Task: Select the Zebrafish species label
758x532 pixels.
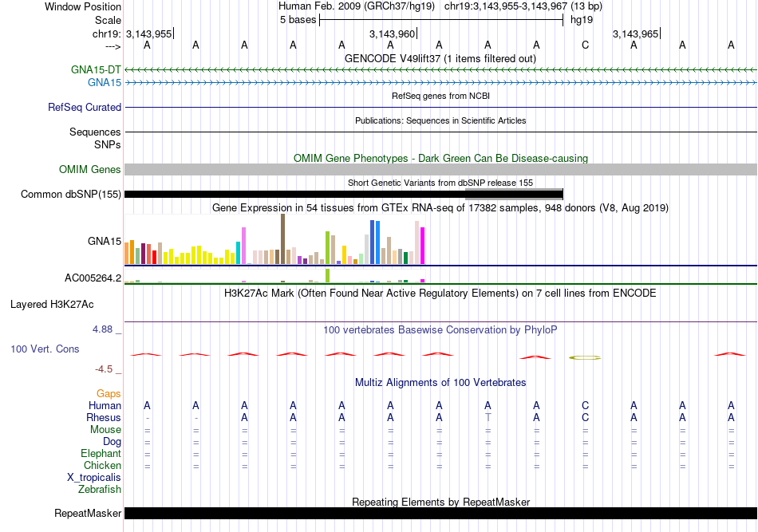Action: pos(100,490)
